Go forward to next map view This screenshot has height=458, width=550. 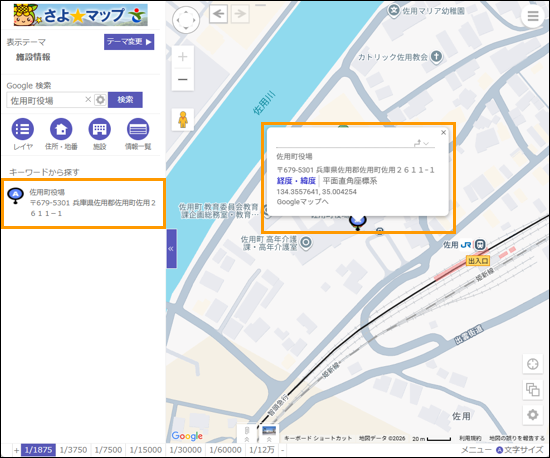pos(240,14)
